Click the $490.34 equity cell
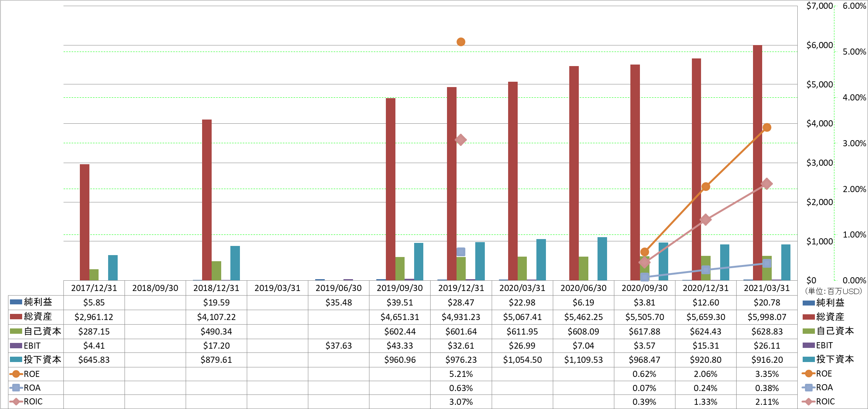The width and height of the screenshot is (868, 409). [x=216, y=331]
